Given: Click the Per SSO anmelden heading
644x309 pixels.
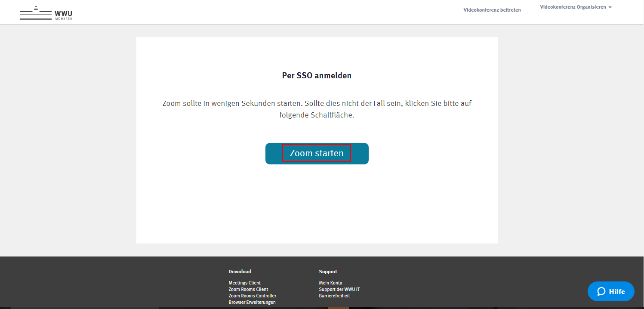Looking at the screenshot, I should pos(317,76).
